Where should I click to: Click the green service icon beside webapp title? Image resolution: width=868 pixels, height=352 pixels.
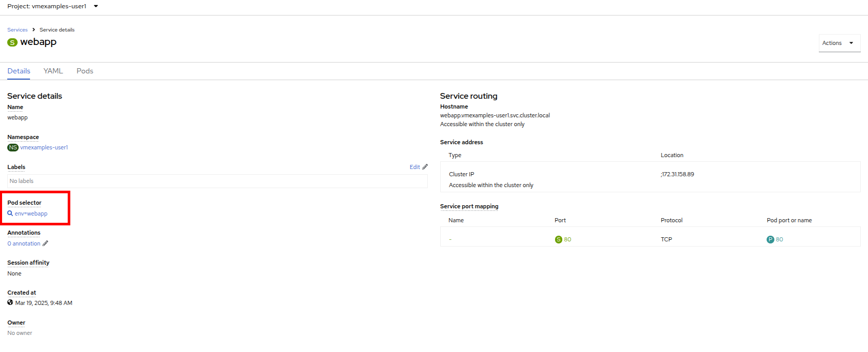tap(12, 42)
